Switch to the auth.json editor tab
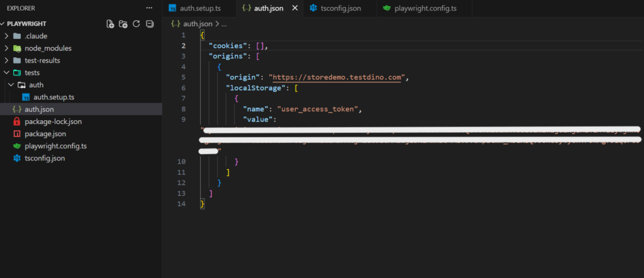 (269, 8)
